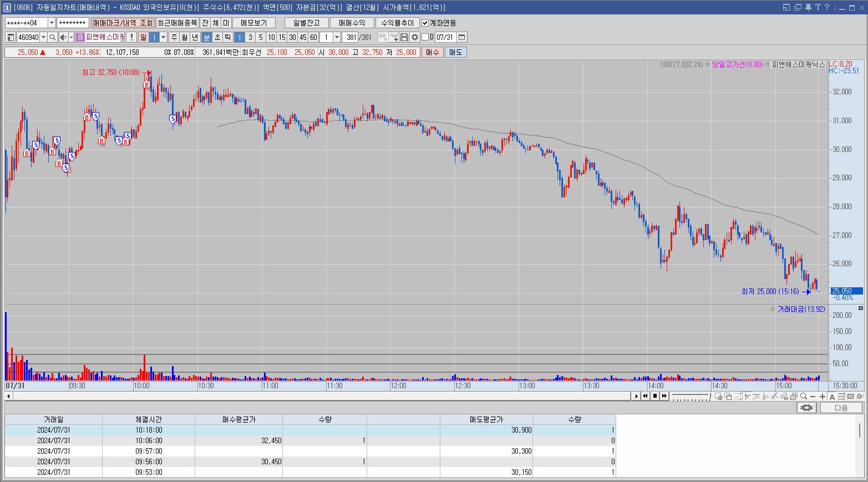Select 일 daily chart period

tap(143, 37)
